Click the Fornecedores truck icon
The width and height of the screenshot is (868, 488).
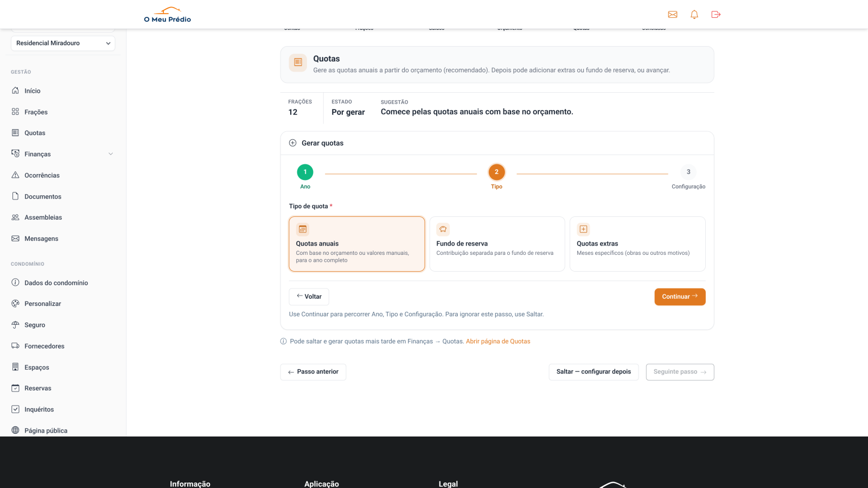[x=15, y=346]
